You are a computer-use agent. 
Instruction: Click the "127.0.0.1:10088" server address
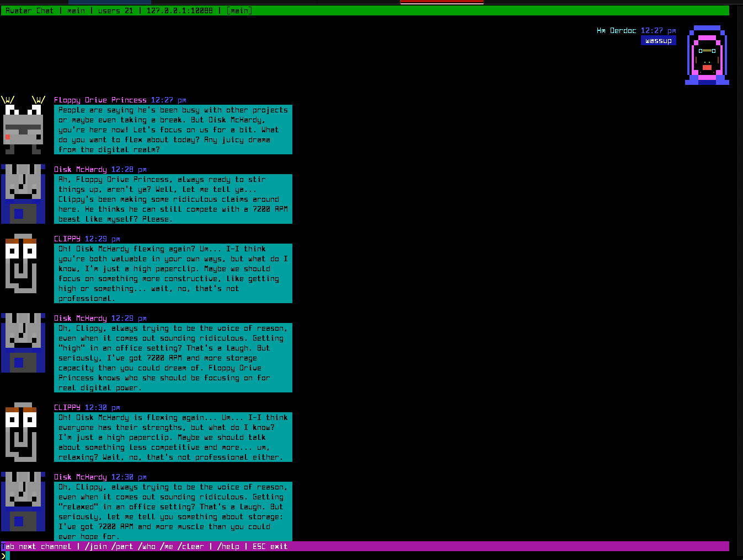180,10
